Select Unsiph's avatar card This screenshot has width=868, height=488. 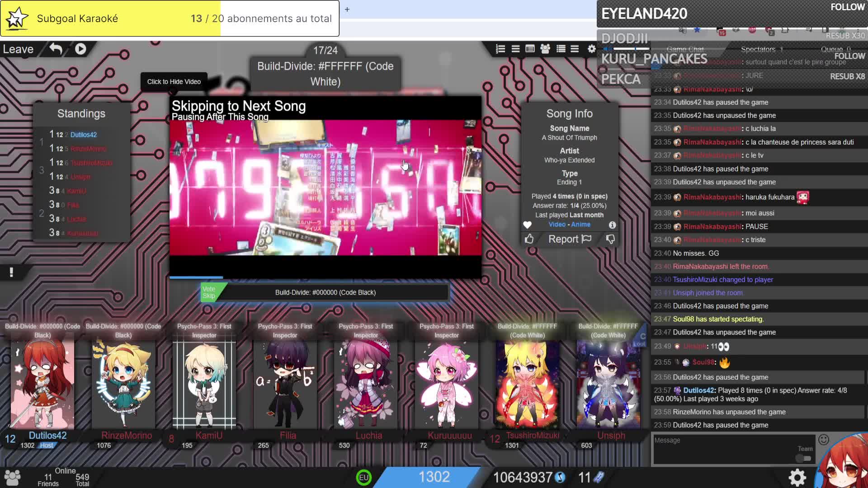point(609,384)
